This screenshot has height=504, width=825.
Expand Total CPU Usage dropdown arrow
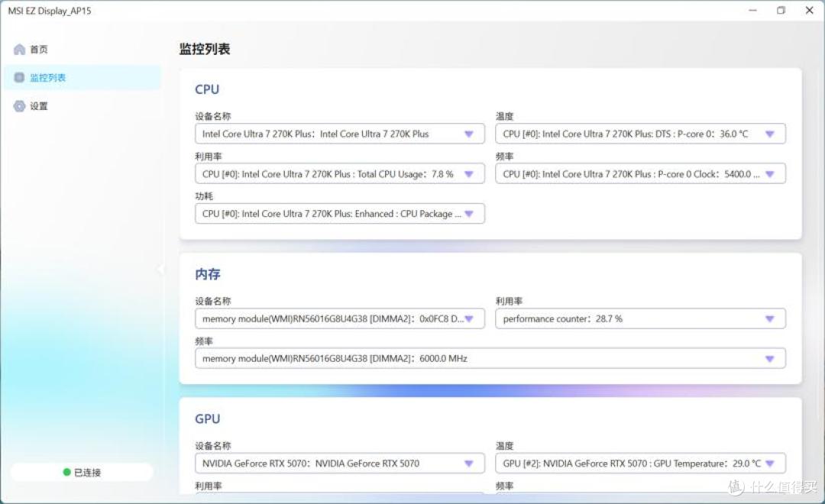click(x=469, y=173)
